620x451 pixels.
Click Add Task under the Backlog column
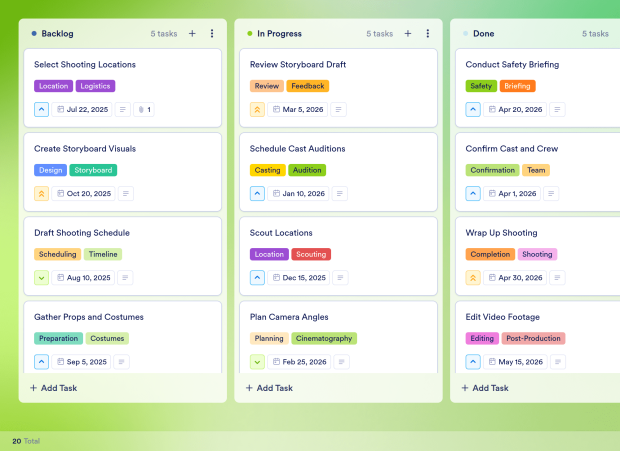(x=54, y=388)
